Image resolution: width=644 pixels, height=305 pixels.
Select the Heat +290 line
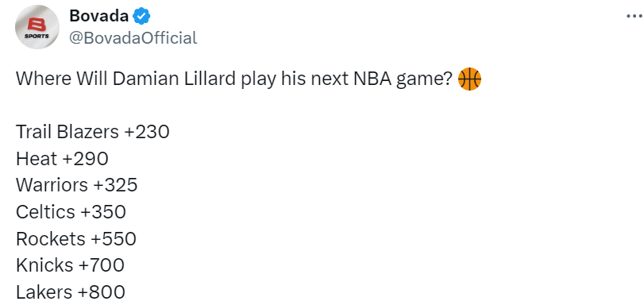(x=62, y=159)
